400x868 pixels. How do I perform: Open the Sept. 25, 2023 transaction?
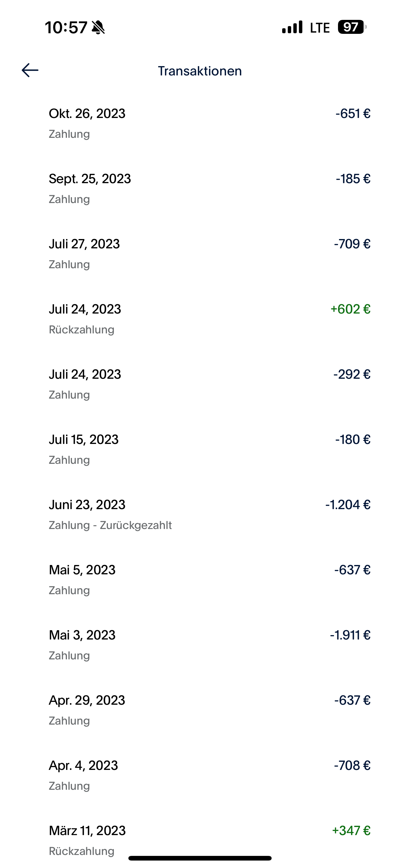point(209,188)
